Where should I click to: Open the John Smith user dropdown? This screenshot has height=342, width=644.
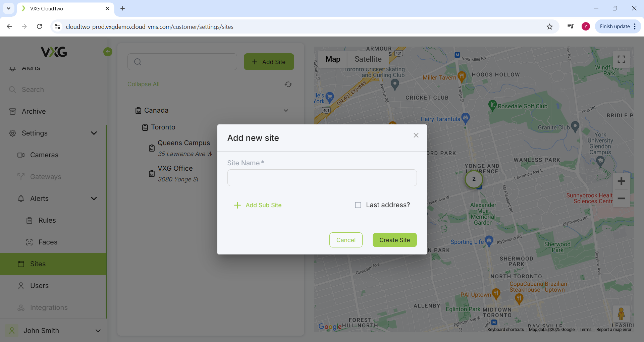pyautogui.click(x=98, y=331)
